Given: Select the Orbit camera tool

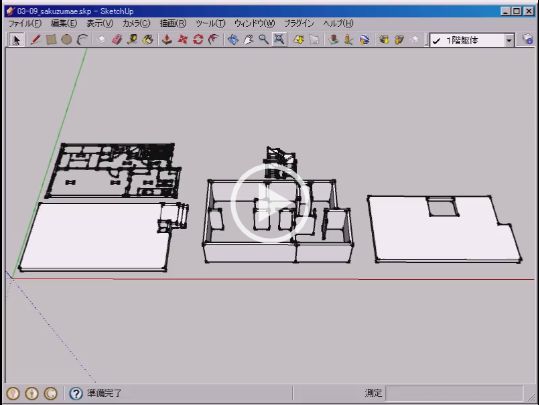Looking at the screenshot, I should [233, 40].
